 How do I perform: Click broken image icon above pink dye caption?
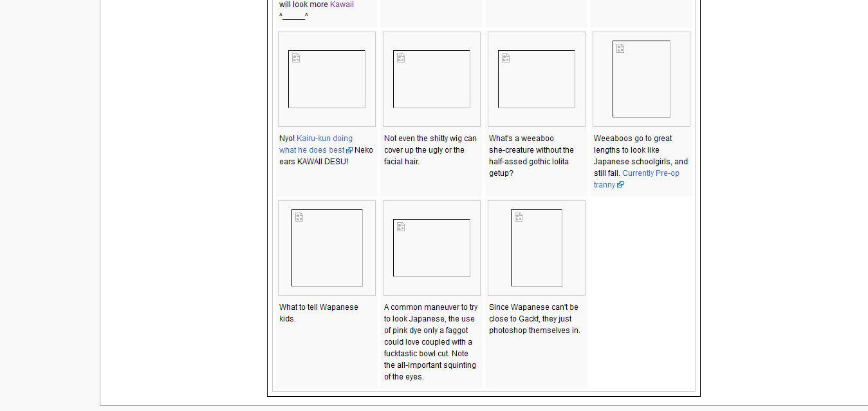(401, 227)
